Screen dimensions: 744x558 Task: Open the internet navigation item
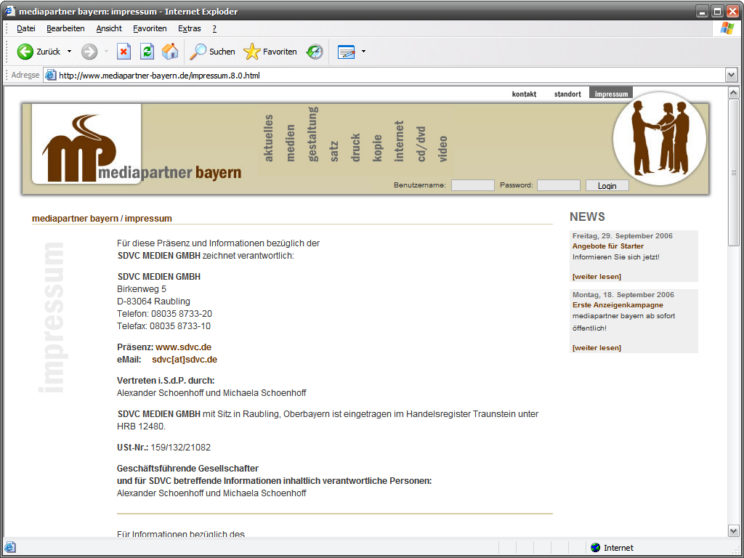click(x=399, y=141)
